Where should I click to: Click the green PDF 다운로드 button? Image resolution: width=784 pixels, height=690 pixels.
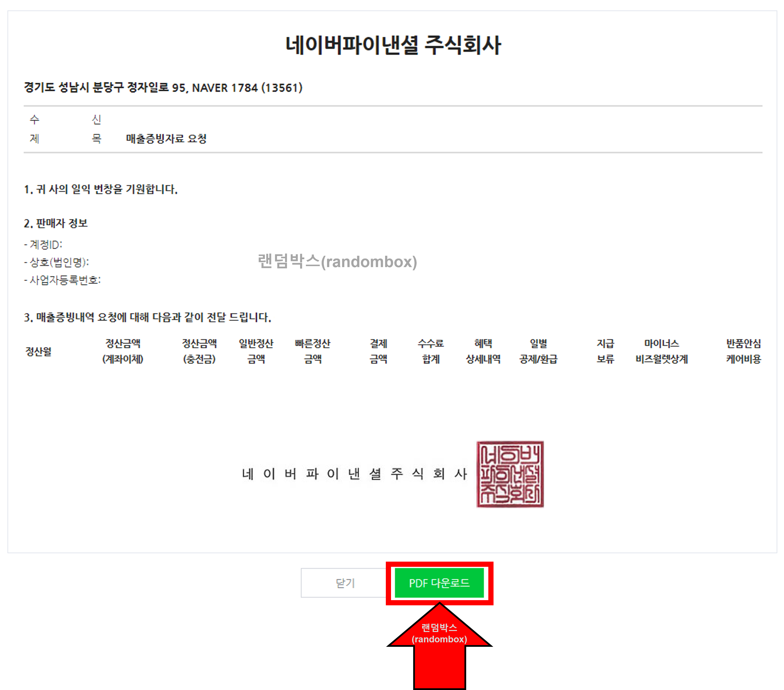click(x=440, y=583)
